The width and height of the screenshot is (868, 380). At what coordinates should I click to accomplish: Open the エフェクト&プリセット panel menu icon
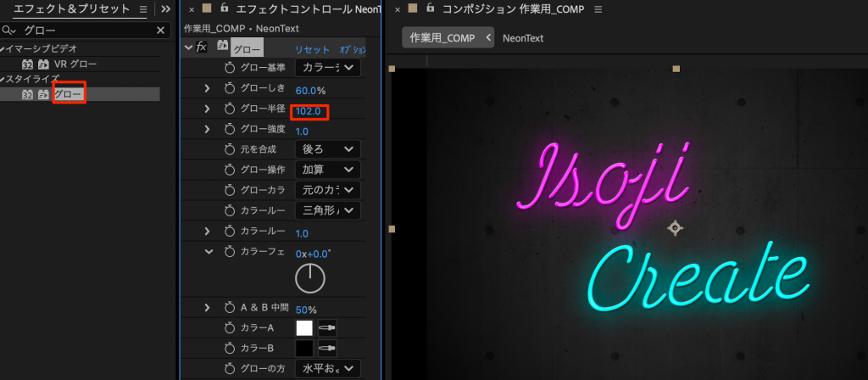click(142, 9)
